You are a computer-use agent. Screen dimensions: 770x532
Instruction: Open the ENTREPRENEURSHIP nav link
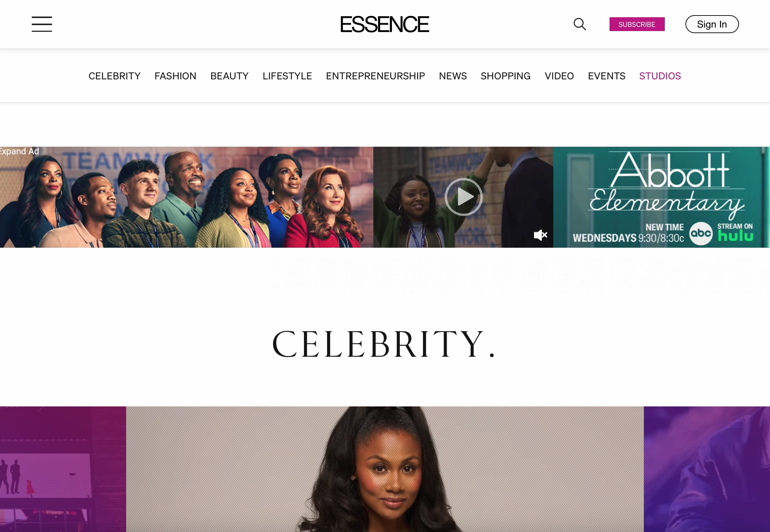(375, 76)
